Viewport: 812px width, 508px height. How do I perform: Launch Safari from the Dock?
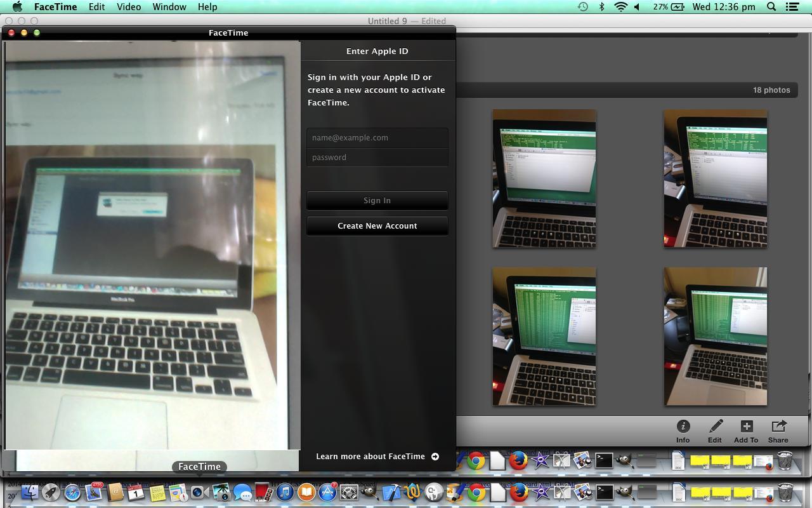[x=72, y=493]
